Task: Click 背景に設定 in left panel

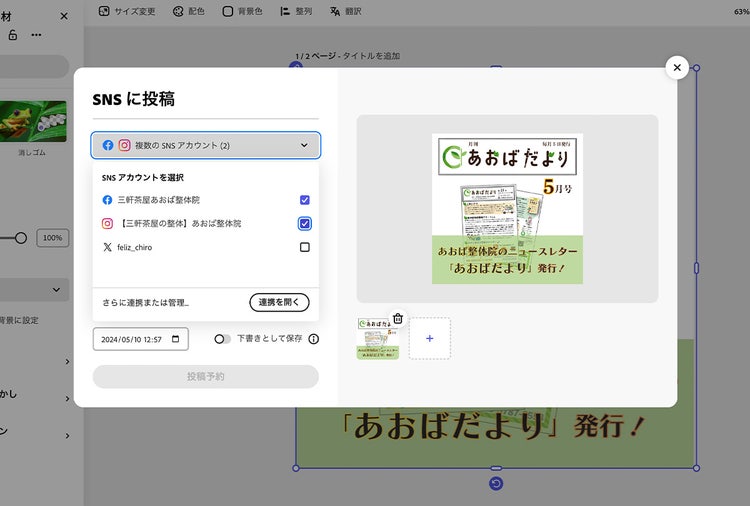Action: 19,320
